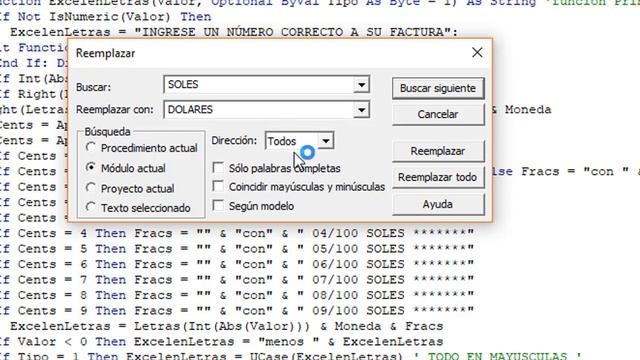
Task: Click the Cancelar button
Action: pyautogui.click(x=438, y=114)
